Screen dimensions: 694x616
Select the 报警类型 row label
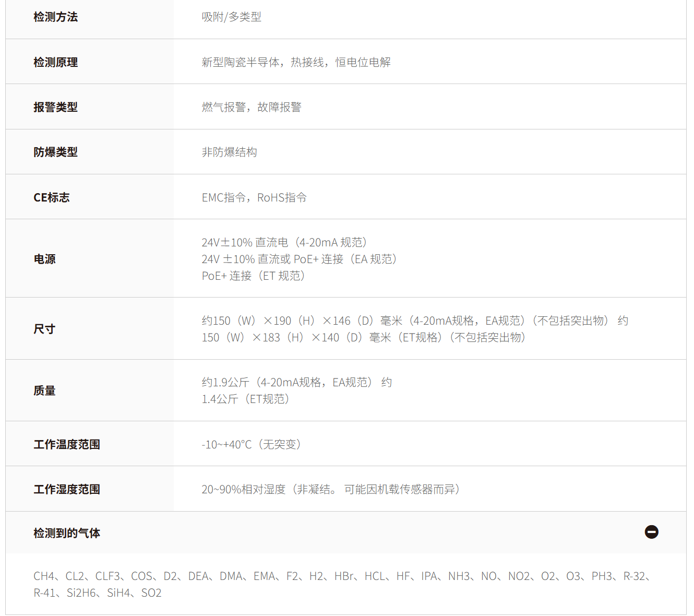(x=56, y=107)
